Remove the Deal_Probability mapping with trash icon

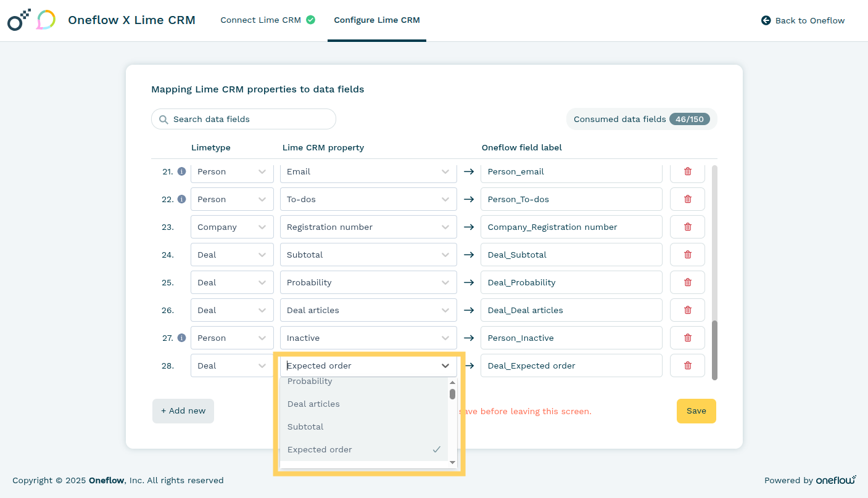[x=687, y=282]
